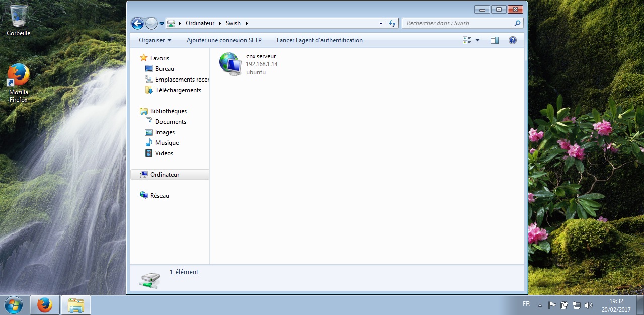Expand address bar history dropdown
Viewport: 644px width, 315px height.
click(x=381, y=23)
